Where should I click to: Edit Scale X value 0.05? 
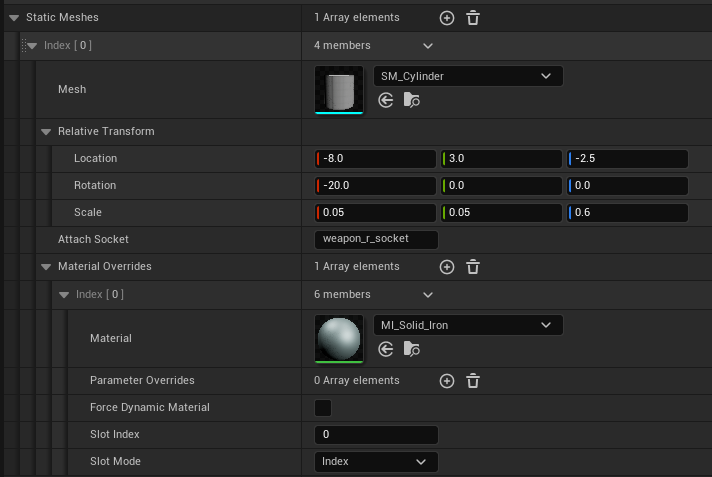tap(375, 213)
